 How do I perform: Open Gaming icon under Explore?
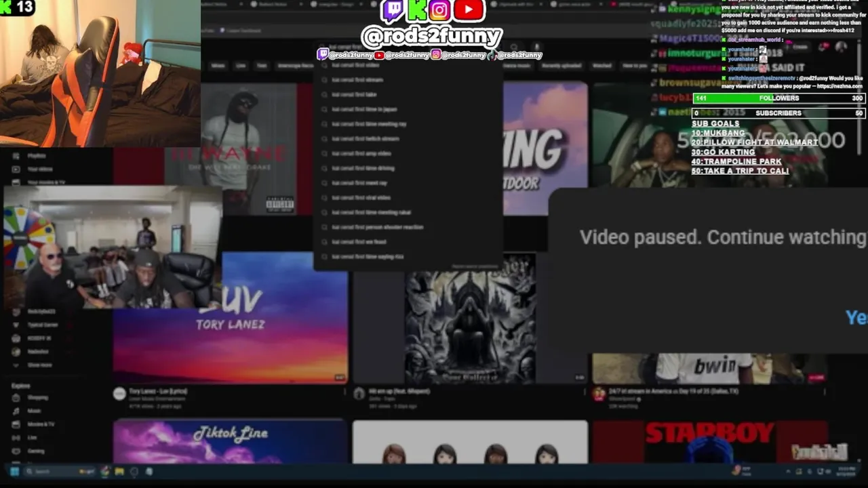[16, 451]
